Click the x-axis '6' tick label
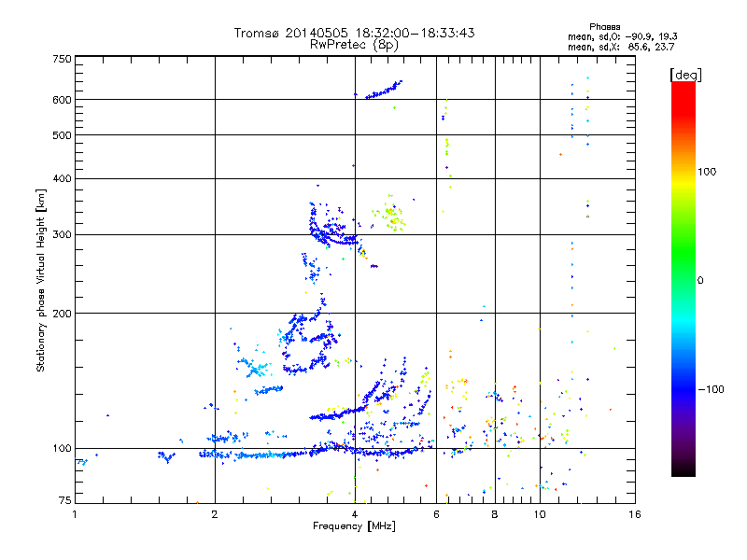 click(x=436, y=514)
